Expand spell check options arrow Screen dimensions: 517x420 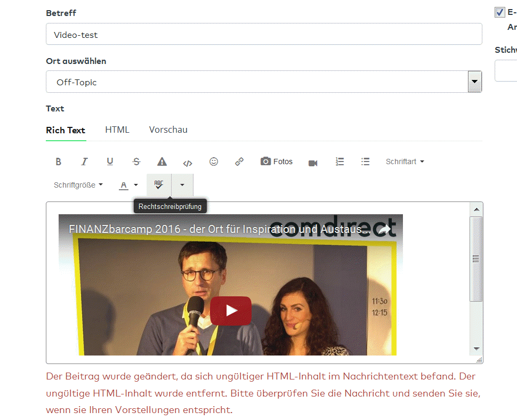(182, 185)
